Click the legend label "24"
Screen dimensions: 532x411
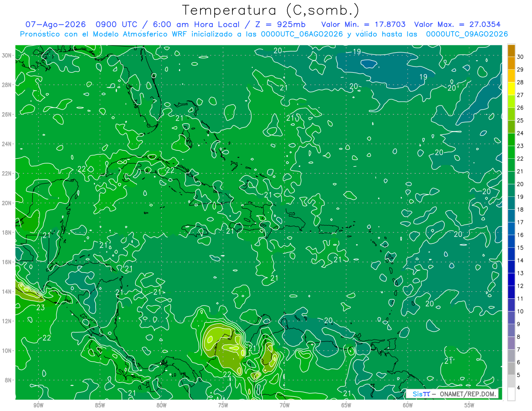coord(520,133)
